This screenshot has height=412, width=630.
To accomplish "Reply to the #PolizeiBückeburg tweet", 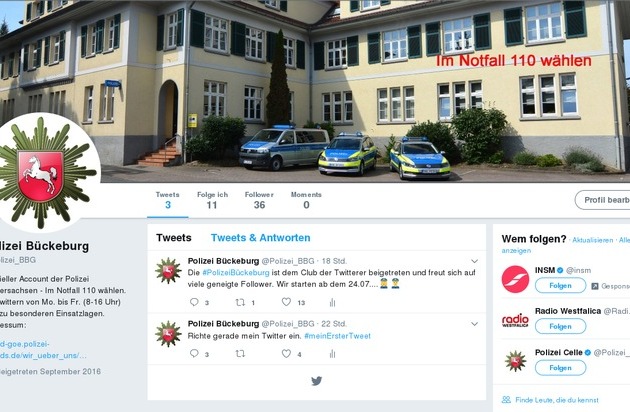I will 194,302.
